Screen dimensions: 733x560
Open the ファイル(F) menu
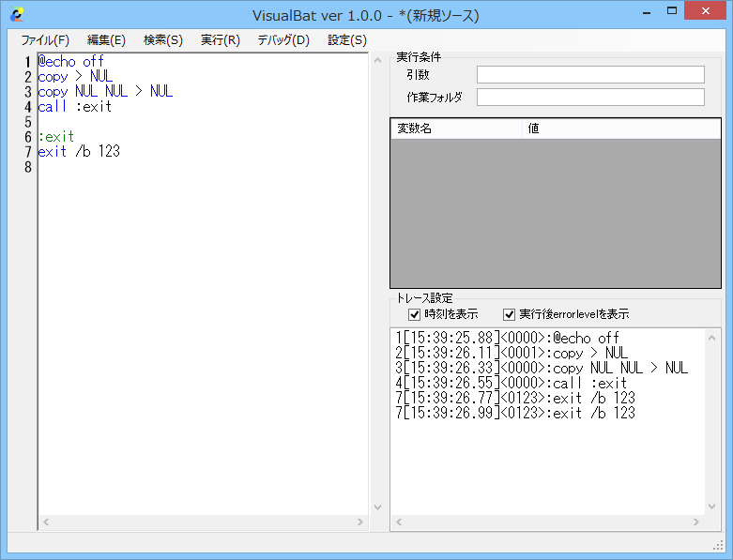pyautogui.click(x=45, y=40)
